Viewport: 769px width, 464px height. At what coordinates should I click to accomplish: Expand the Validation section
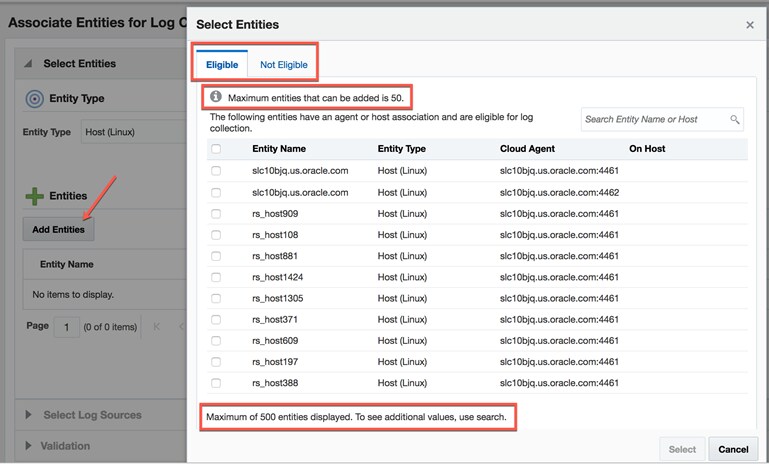[x=28, y=446]
